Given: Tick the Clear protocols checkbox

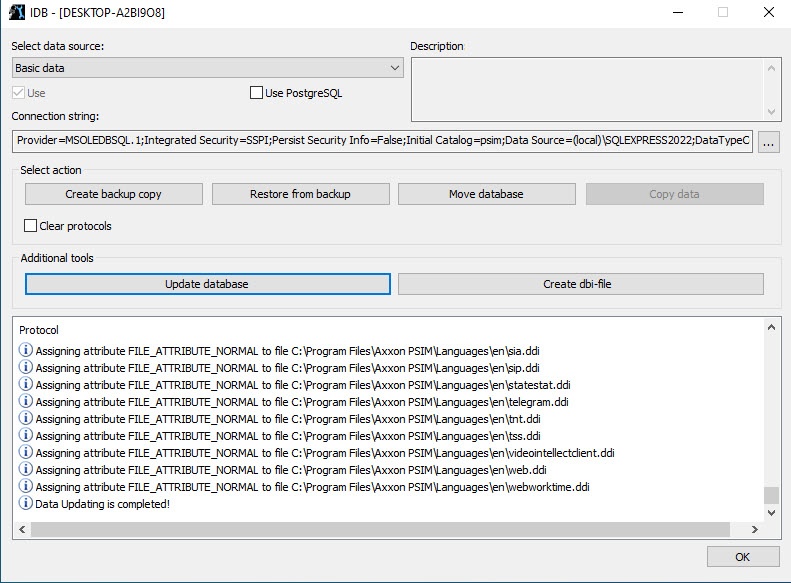Looking at the screenshot, I should click(x=31, y=226).
